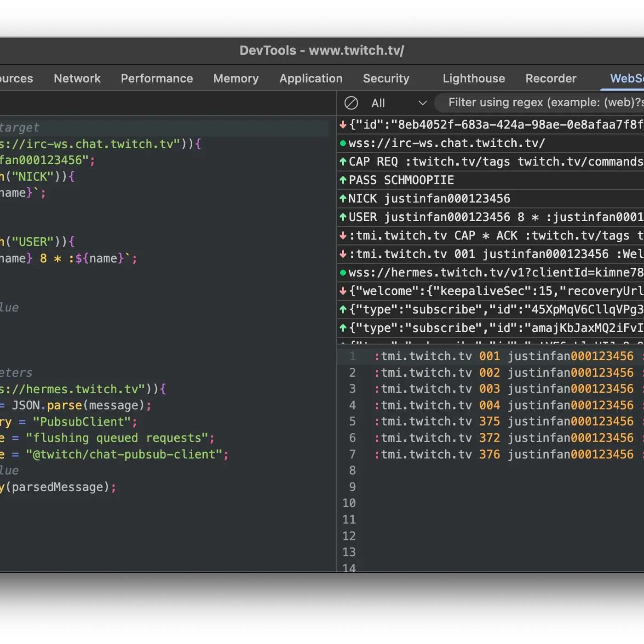Viewport: 644px width, 644px height.
Task: Open the Lighthouse tab
Action: tap(474, 79)
